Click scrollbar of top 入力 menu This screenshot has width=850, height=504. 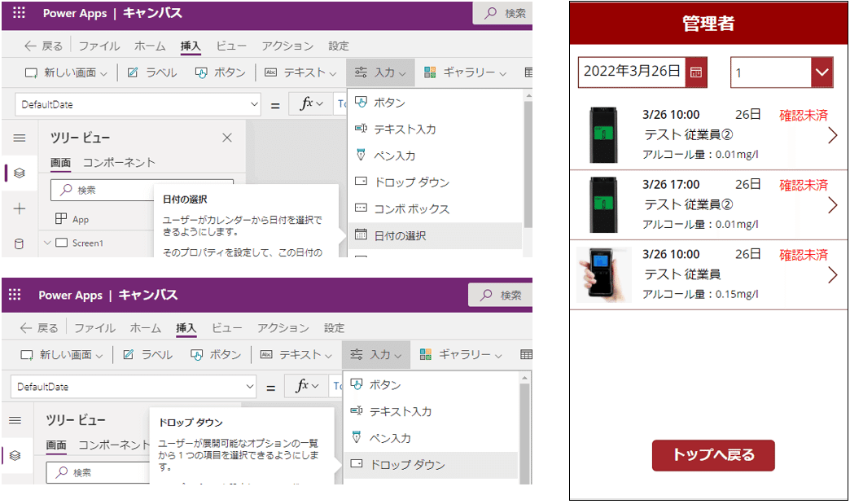(x=528, y=163)
